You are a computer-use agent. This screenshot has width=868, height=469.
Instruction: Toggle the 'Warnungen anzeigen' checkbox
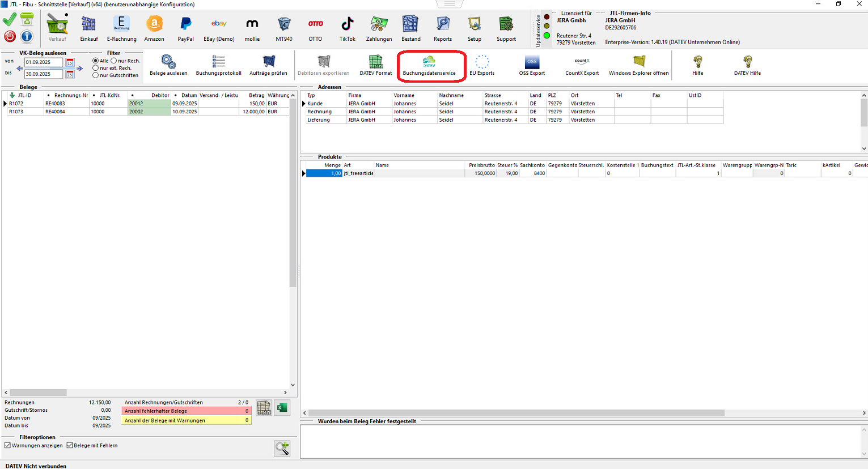(x=8, y=445)
